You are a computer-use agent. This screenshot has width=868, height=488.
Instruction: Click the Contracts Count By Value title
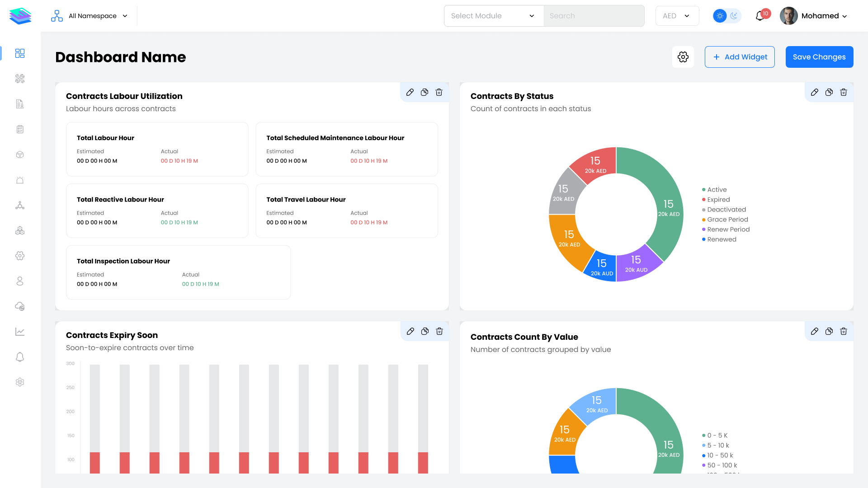[524, 337]
